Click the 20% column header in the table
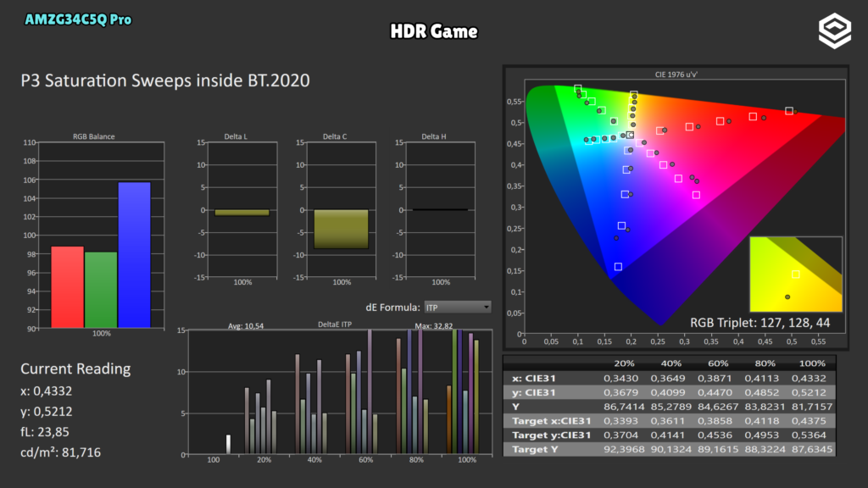The image size is (868, 488). (624, 363)
